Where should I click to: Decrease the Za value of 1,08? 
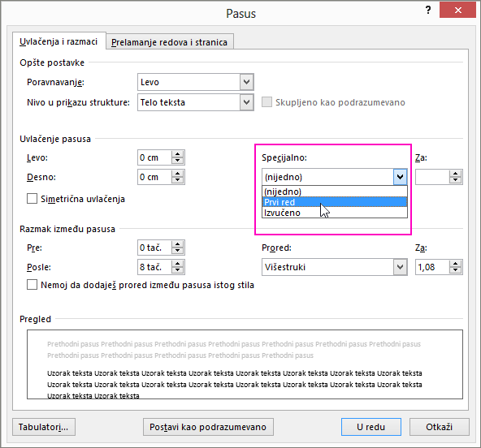point(456,271)
